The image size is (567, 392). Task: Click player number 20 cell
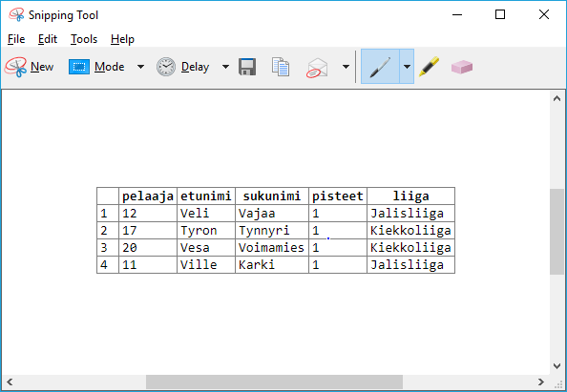tap(148, 247)
